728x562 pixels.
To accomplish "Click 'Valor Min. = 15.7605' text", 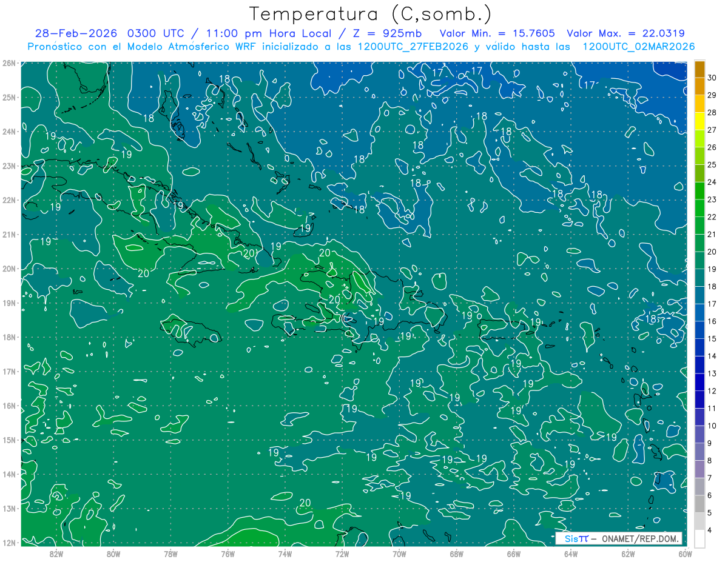I will [497, 33].
